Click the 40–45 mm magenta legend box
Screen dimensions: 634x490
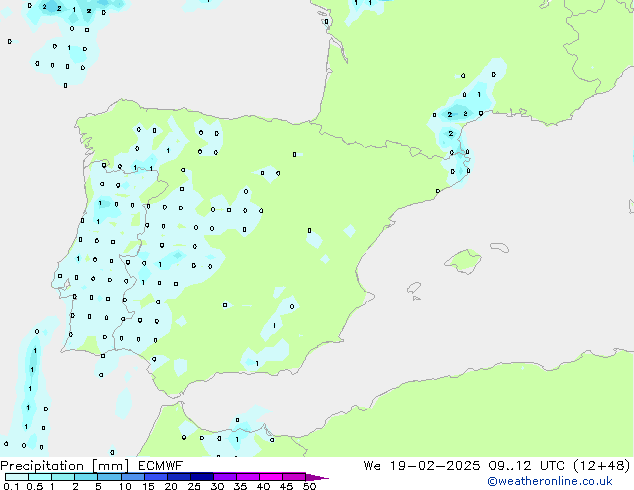click(271, 477)
